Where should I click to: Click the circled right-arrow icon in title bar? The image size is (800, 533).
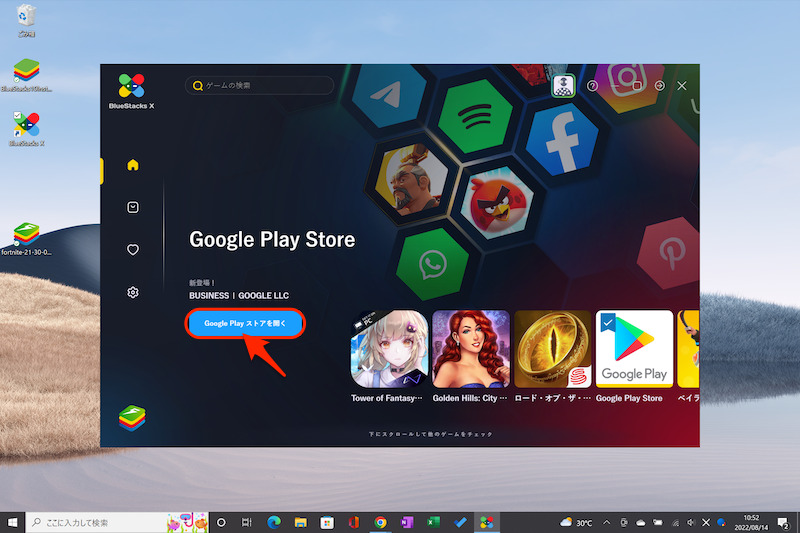[659, 86]
